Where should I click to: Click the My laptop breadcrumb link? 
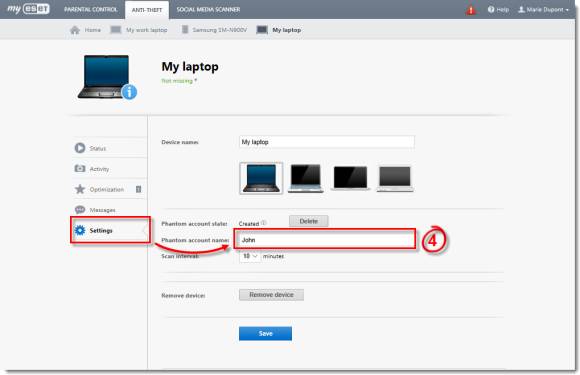(x=287, y=30)
